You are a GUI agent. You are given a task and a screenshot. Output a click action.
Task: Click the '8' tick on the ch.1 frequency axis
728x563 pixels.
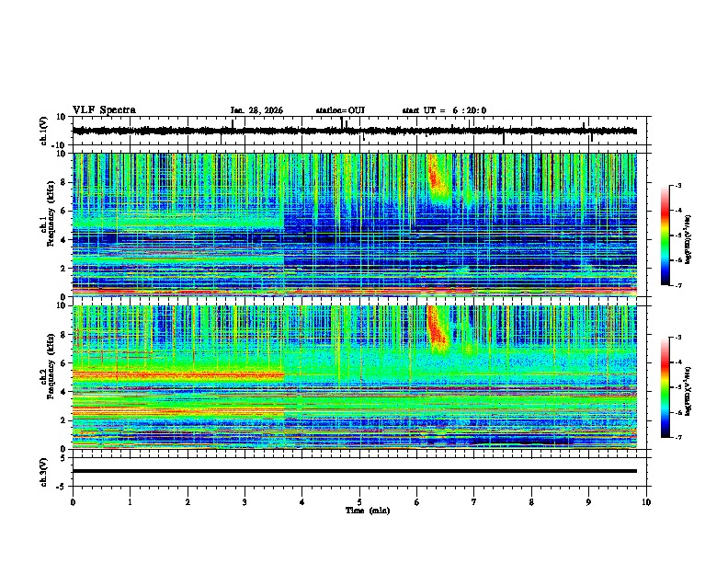(65, 182)
